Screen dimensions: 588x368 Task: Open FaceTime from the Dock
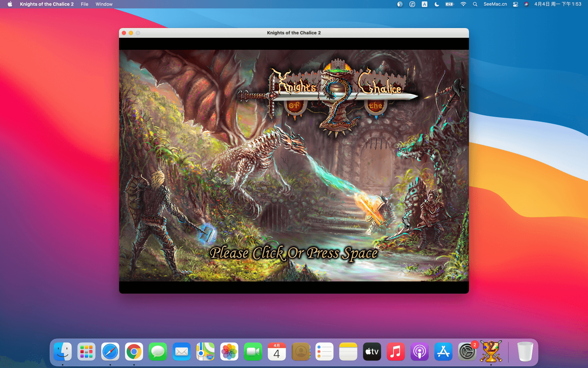pyautogui.click(x=253, y=352)
